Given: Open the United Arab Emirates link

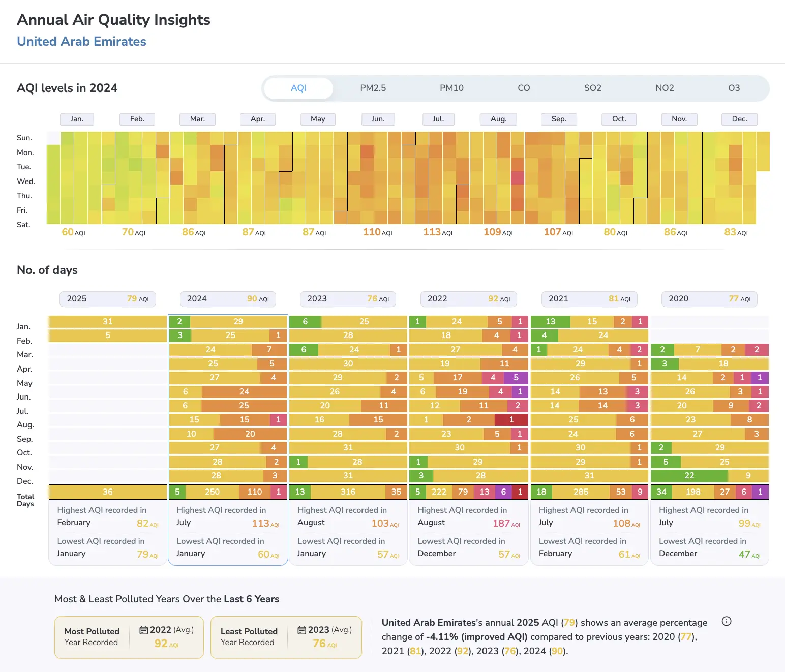Looking at the screenshot, I should (x=82, y=41).
